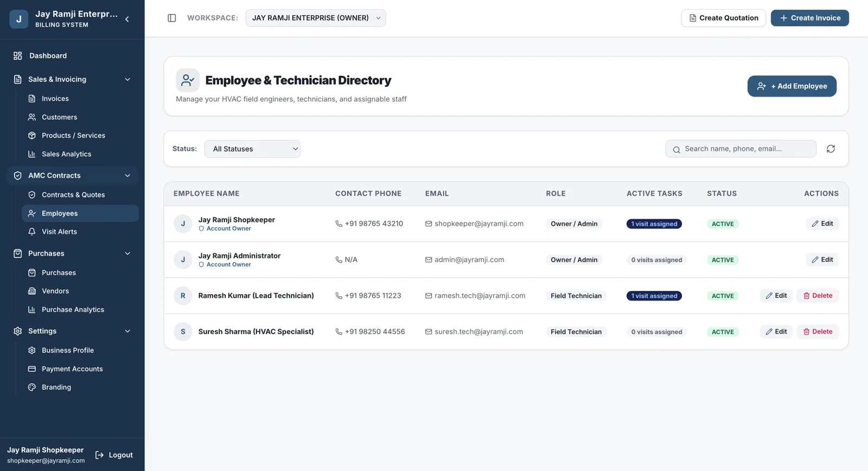Open Business Profile settings

(x=80, y=351)
